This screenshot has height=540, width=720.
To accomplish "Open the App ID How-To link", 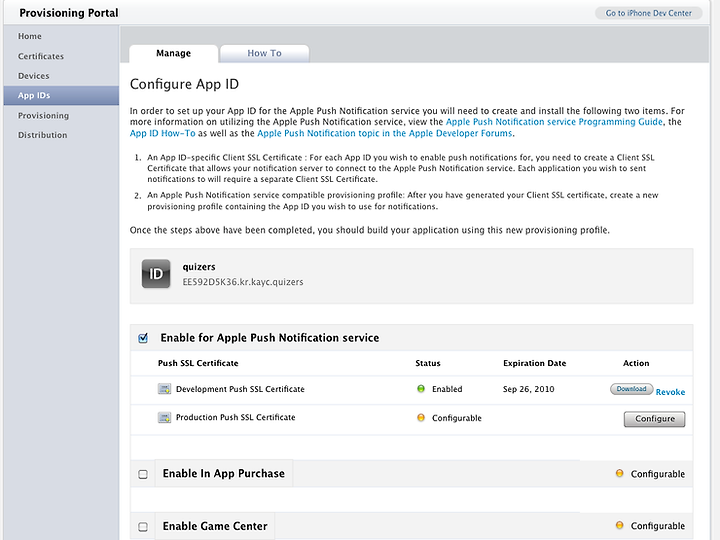I will point(163,133).
